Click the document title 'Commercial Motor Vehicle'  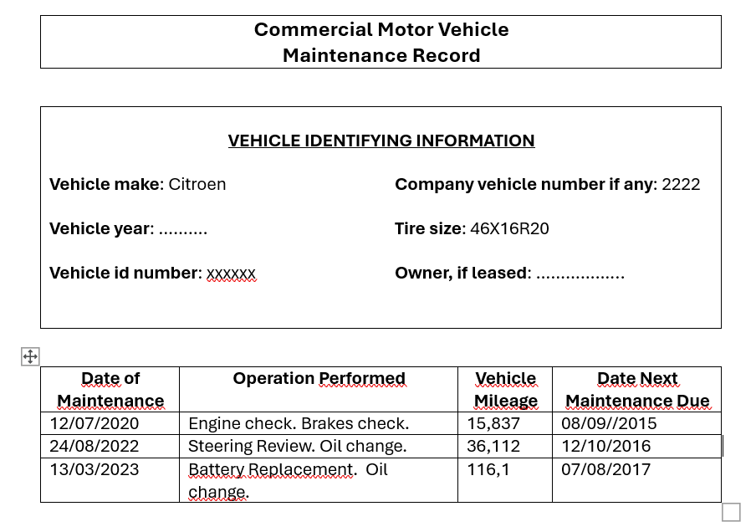tap(381, 30)
